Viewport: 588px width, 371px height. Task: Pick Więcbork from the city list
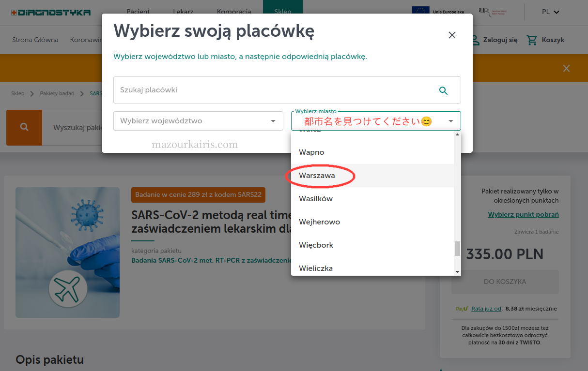(316, 245)
